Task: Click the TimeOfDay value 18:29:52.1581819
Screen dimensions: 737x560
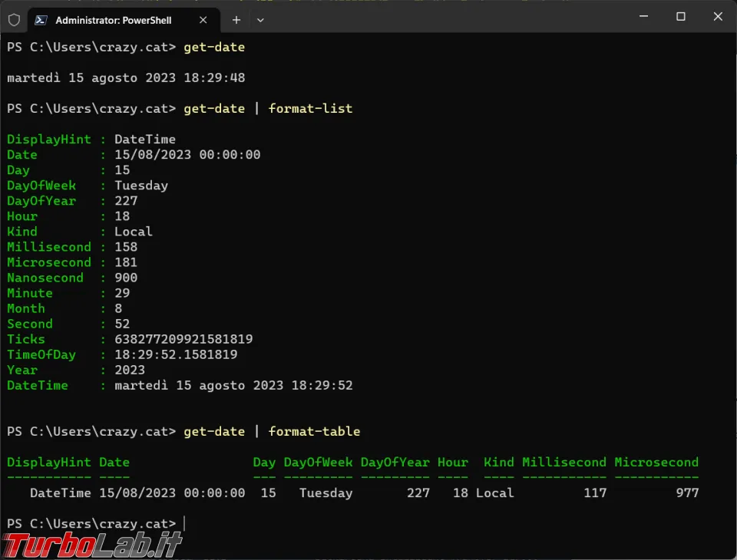Action: pyautogui.click(x=176, y=354)
